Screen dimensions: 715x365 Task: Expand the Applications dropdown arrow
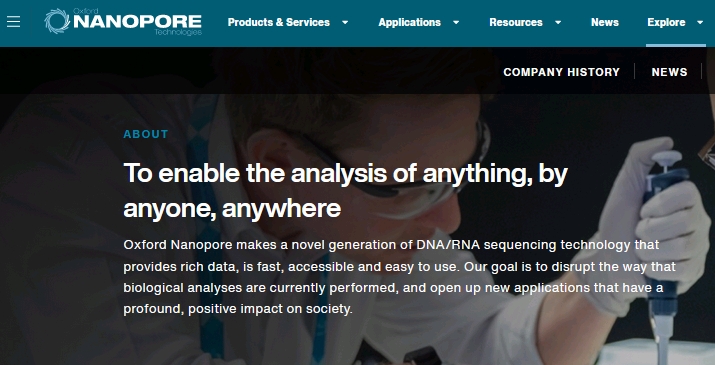456,22
